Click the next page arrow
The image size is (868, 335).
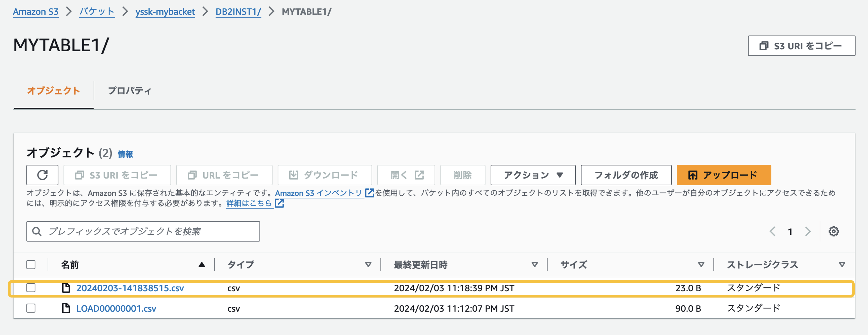pos(808,231)
